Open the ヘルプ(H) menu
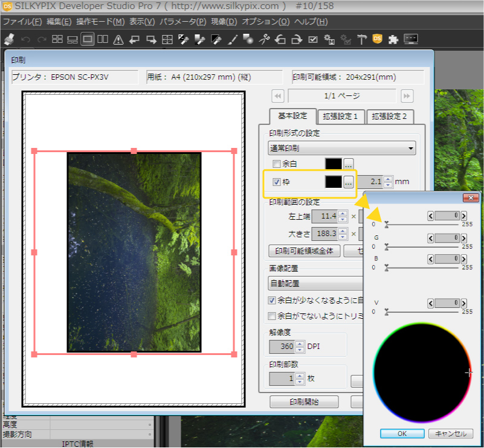 (x=311, y=22)
